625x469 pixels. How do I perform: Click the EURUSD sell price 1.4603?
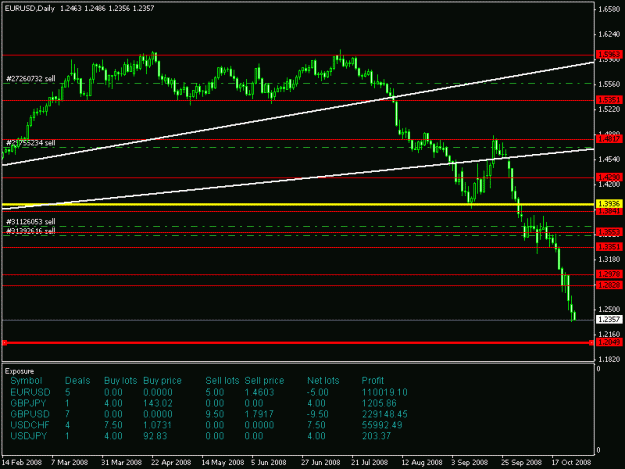[x=259, y=392]
